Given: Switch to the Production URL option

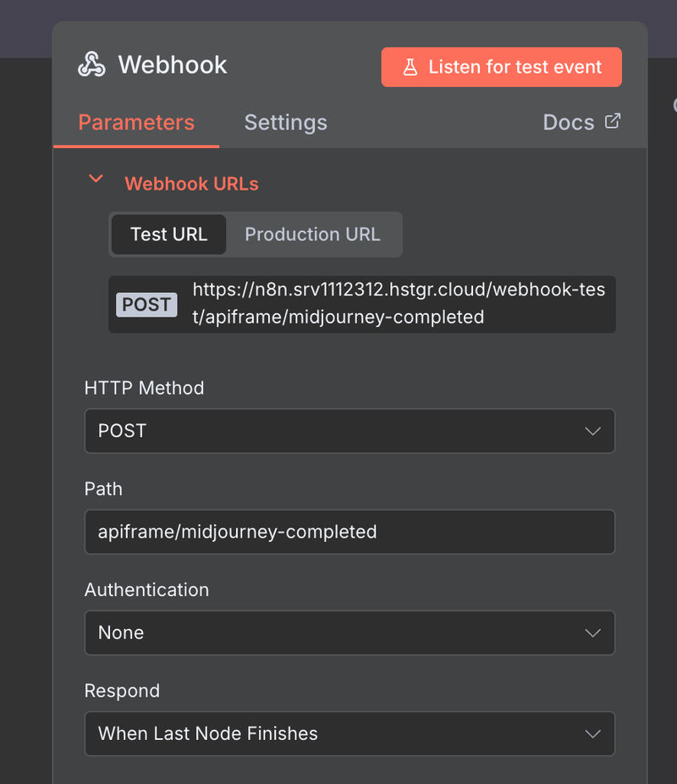Looking at the screenshot, I should point(312,235).
